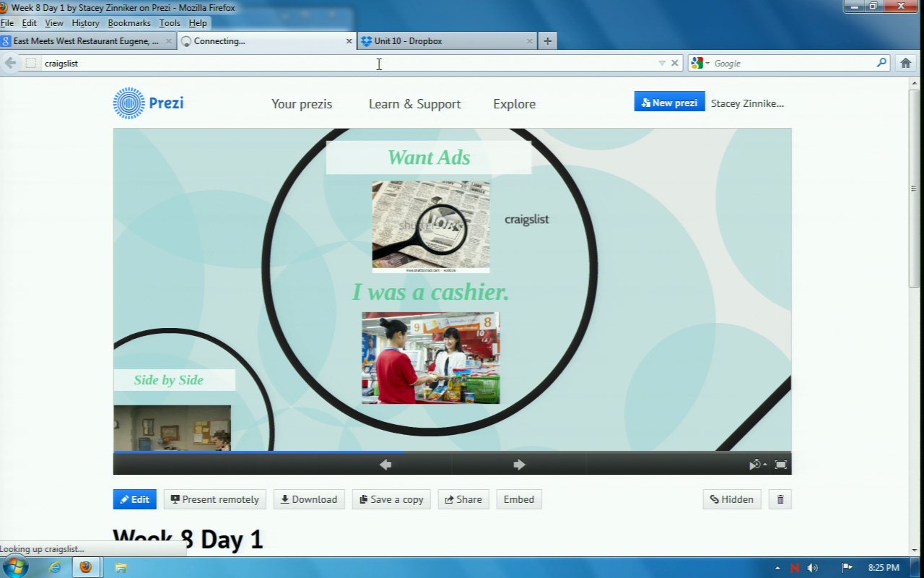Open a new browser tab

[x=547, y=41]
